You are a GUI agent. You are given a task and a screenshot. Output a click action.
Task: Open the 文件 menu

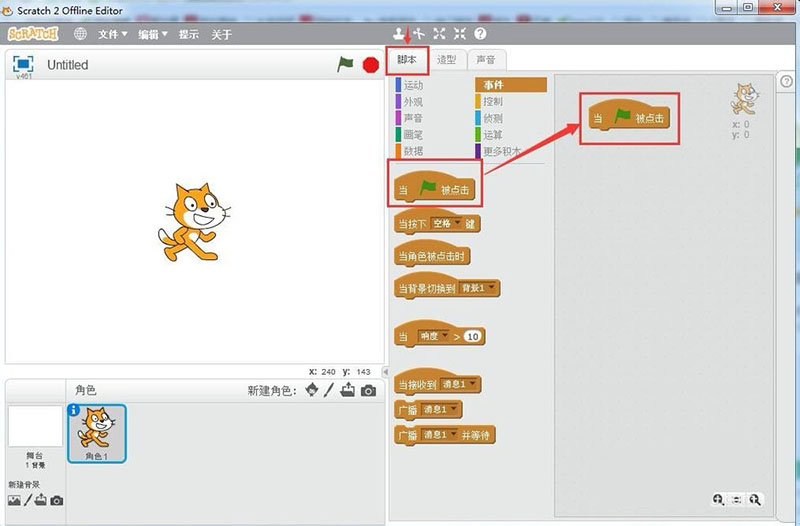tap(113, 34)
